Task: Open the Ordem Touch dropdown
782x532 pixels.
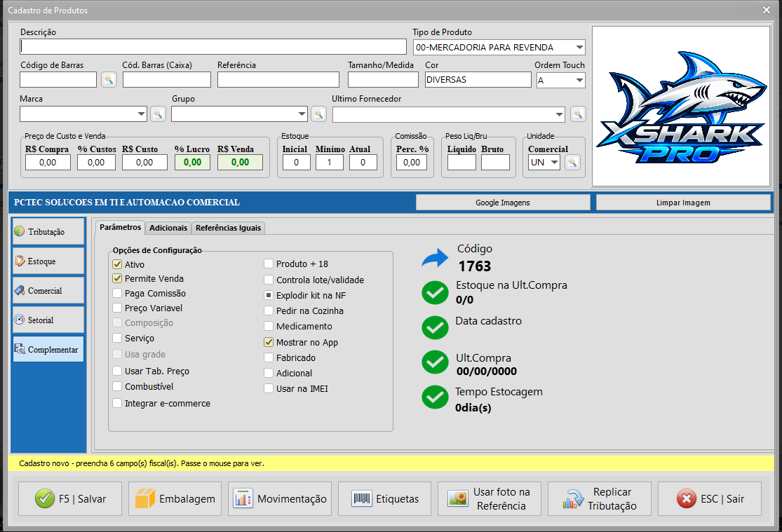Action: point(579,80)
